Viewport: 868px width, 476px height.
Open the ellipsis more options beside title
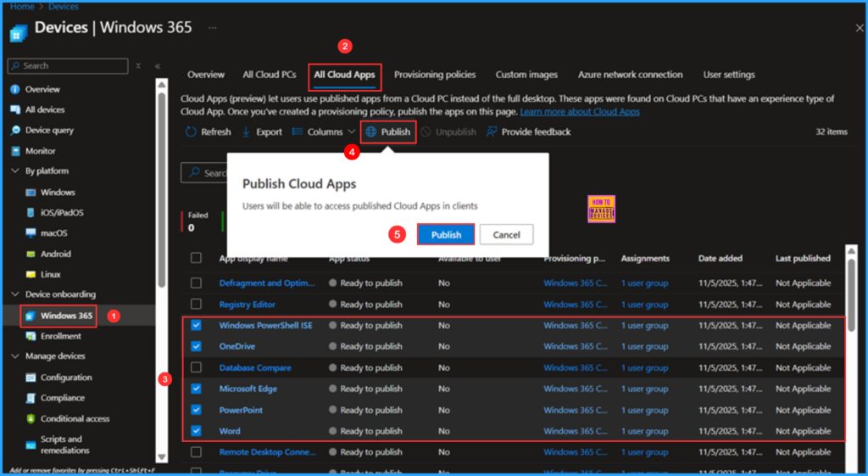[213, 28]
